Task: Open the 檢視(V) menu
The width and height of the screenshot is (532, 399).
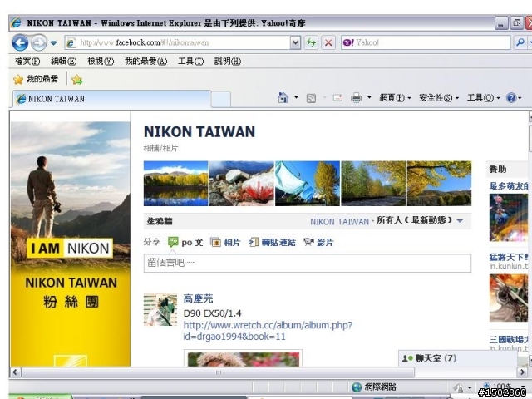Action: (x=101, y=62)
